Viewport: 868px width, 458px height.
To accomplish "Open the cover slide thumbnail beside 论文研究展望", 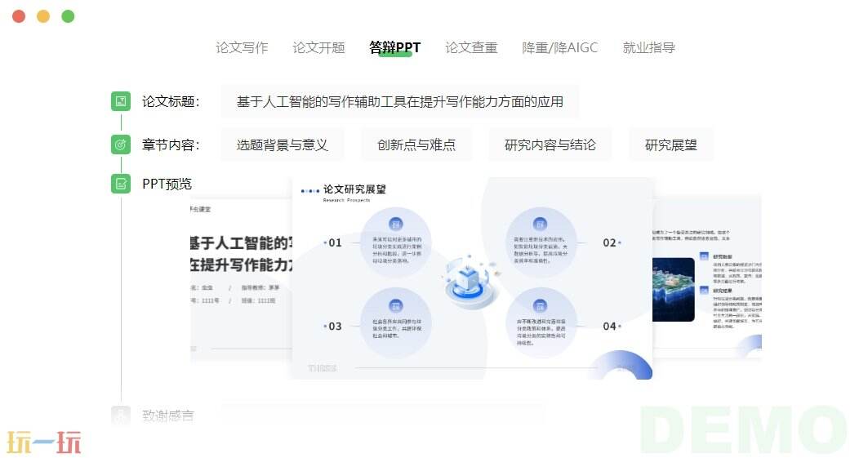I will coord(242,279).
